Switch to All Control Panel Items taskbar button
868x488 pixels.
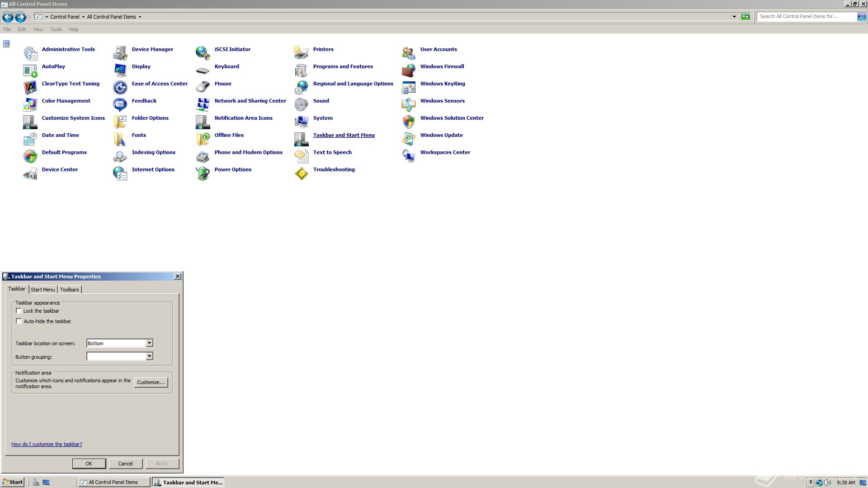[114, 482]
